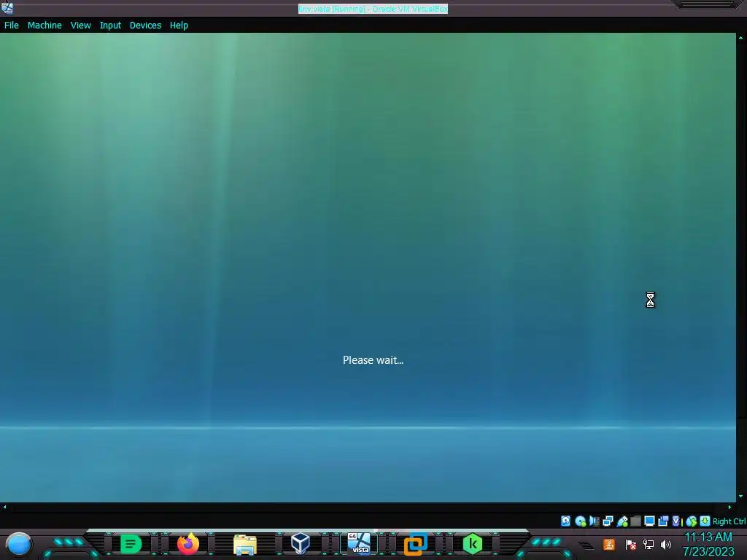
Task: Open the Devices menu
Action: (x=145, y=26)
